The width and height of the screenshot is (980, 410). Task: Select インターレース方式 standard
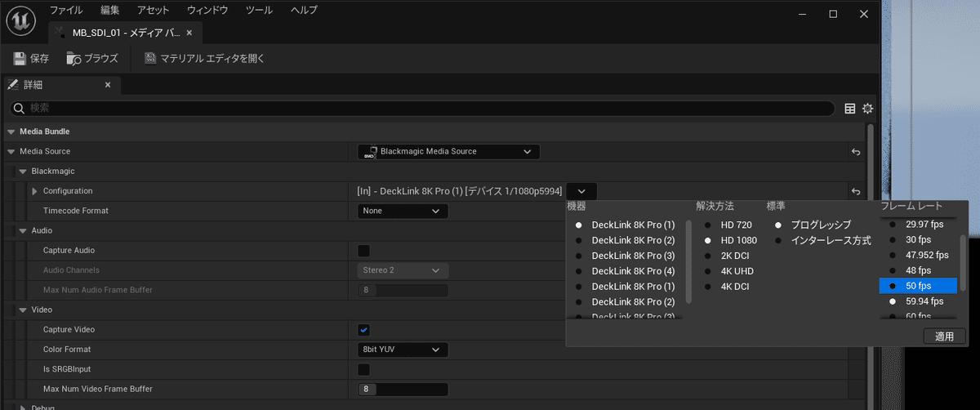[x=823, y=240]
